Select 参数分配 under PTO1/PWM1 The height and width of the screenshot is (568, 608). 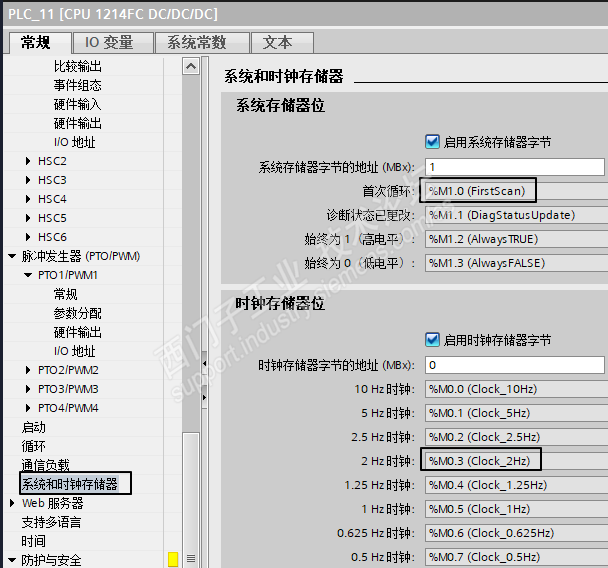tap(78, 313)
